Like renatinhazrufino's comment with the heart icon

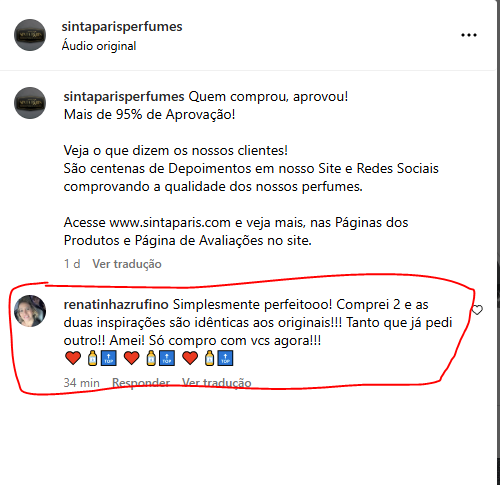click(477, 310)
